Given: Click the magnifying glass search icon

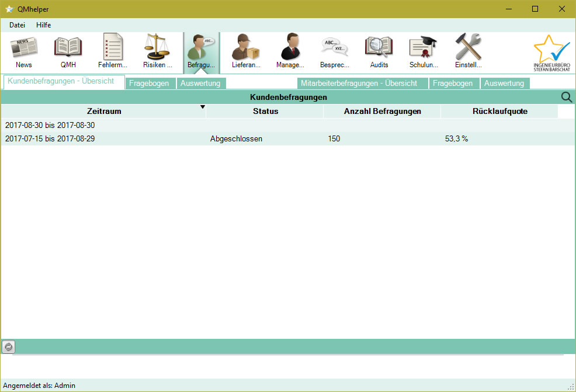Looking at the screenshot, I should [x=566, y=98].
